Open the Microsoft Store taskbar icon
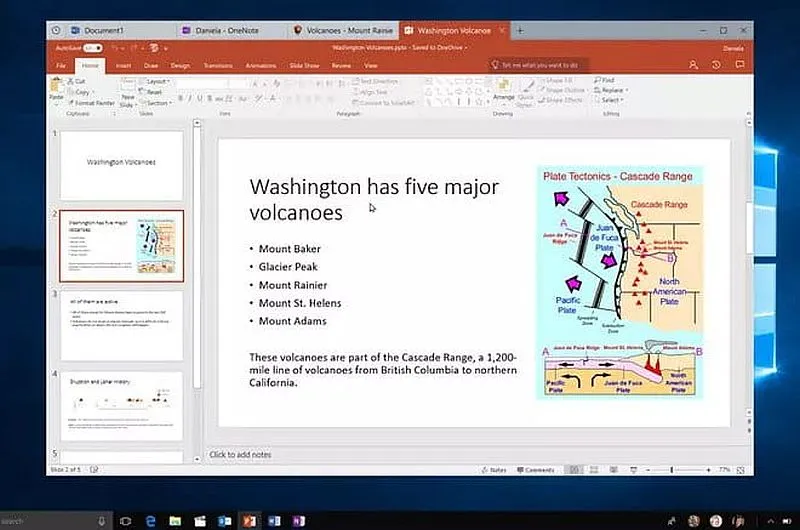The image size is (800, 530). coord(199,521)
